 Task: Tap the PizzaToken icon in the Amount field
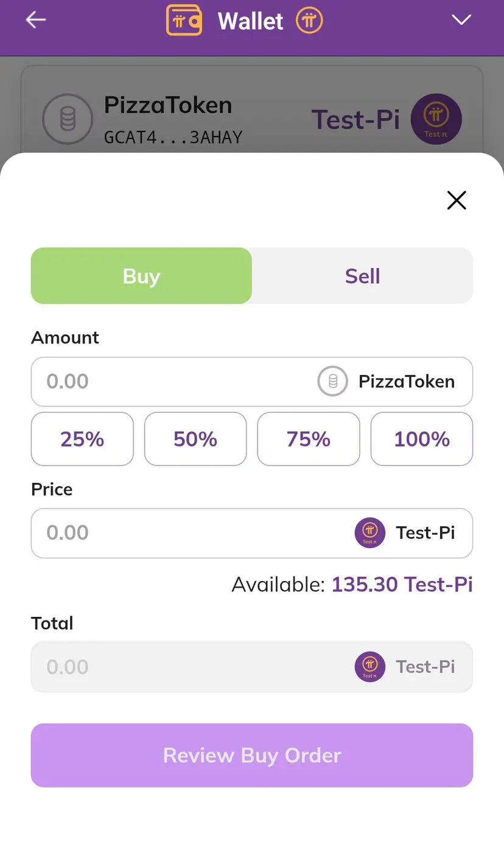point(332,381)
